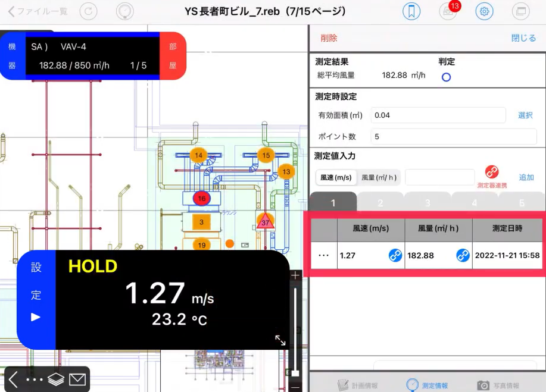Screen dimensions: 546x392
Task: Click link icon beside 182.88 airflow value
Action: [463, 255]
